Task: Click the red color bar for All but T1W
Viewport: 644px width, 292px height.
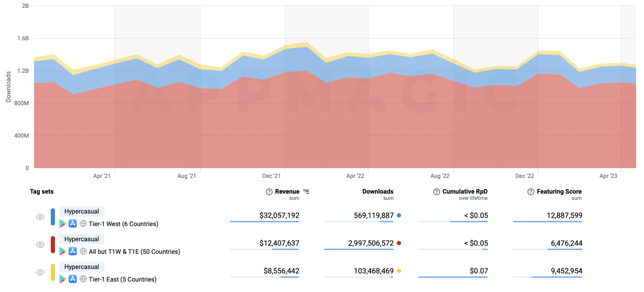Action: pyautogui.click(x=53, y=245)
